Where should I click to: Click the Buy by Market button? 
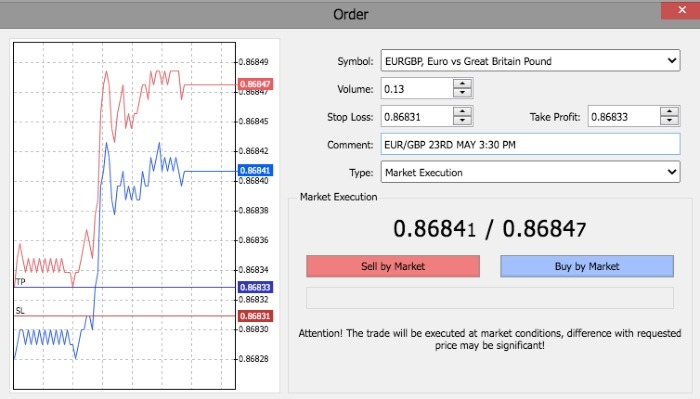click(587, 266)
